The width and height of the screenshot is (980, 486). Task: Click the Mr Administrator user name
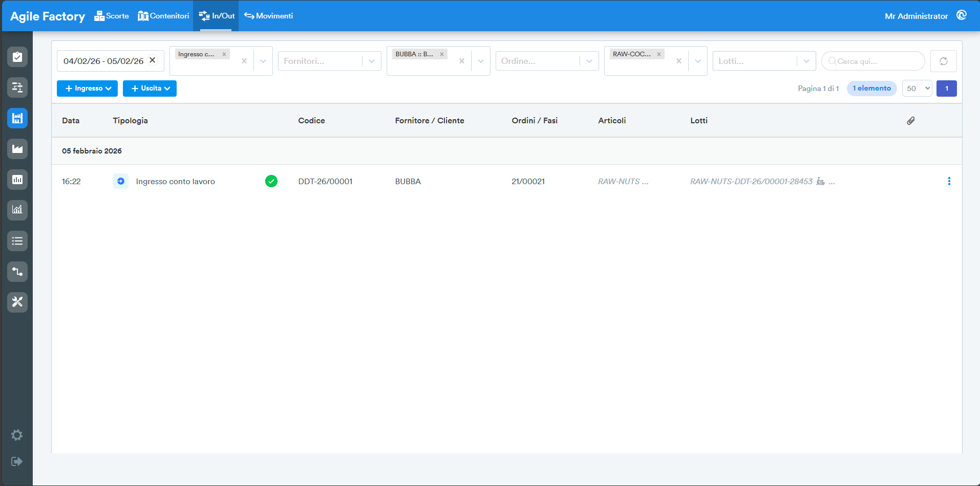pos(916,16)
